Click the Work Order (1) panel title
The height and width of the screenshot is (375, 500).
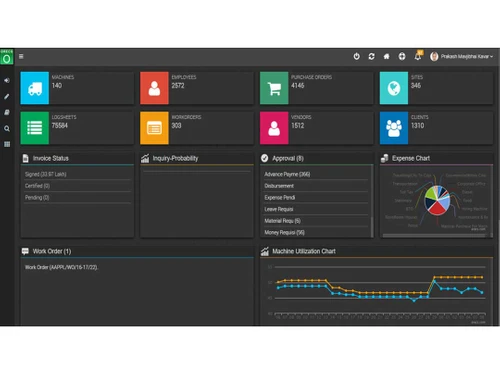(x=52, y=251)
